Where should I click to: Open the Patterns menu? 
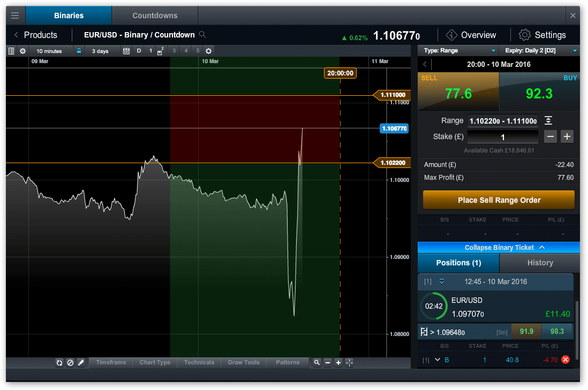288,362
